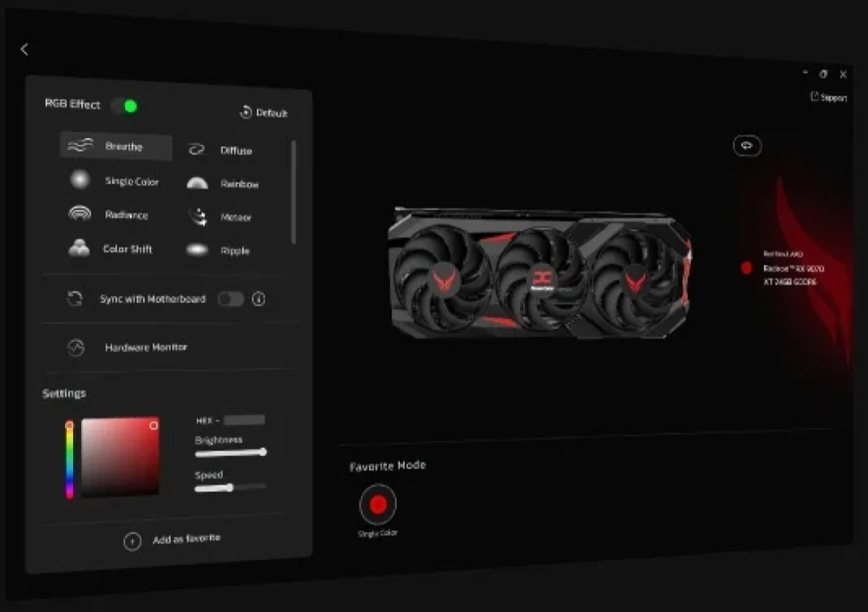Image resolution: width=868 pixels, height=612 pixels.
Task: Click the info icon beside Sync with Motherboard
Action: (x=258, y=299)
